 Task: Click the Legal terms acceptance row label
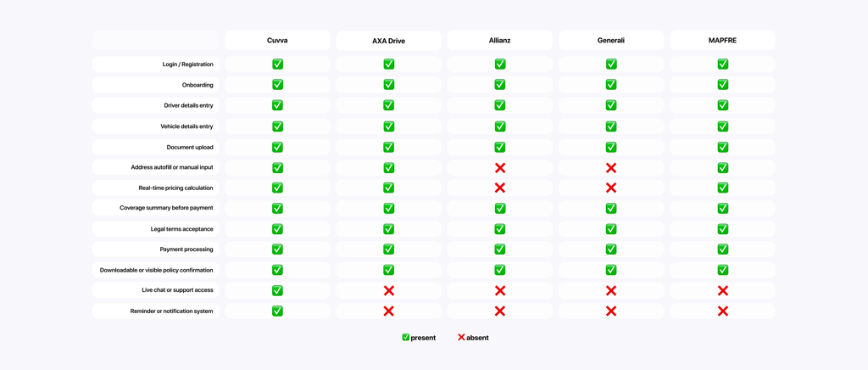point(181,229)
